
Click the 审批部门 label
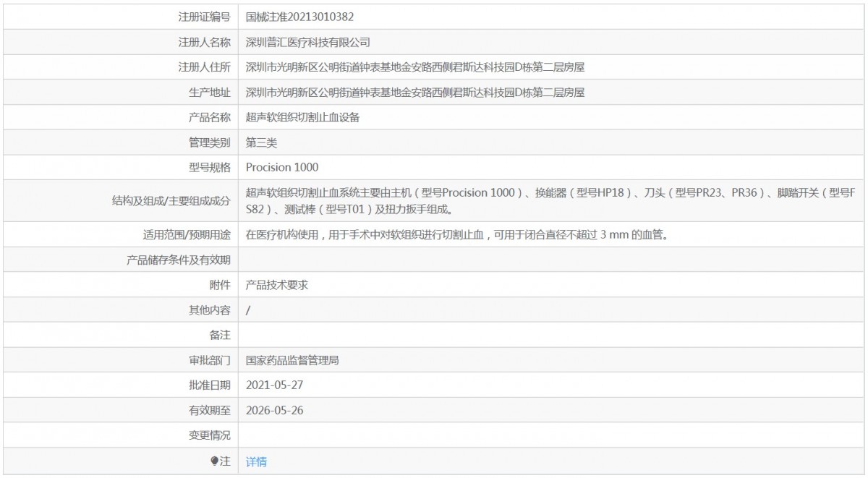[209, 360]
